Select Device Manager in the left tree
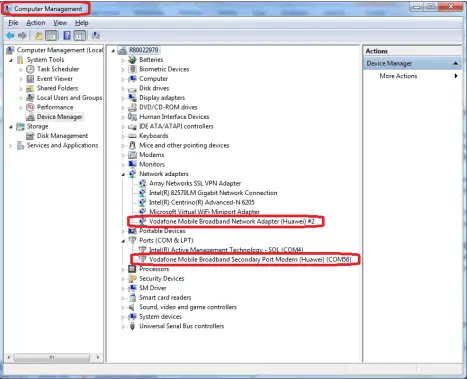The height and width of the screenshot is (379, 467). click(59, 117)
